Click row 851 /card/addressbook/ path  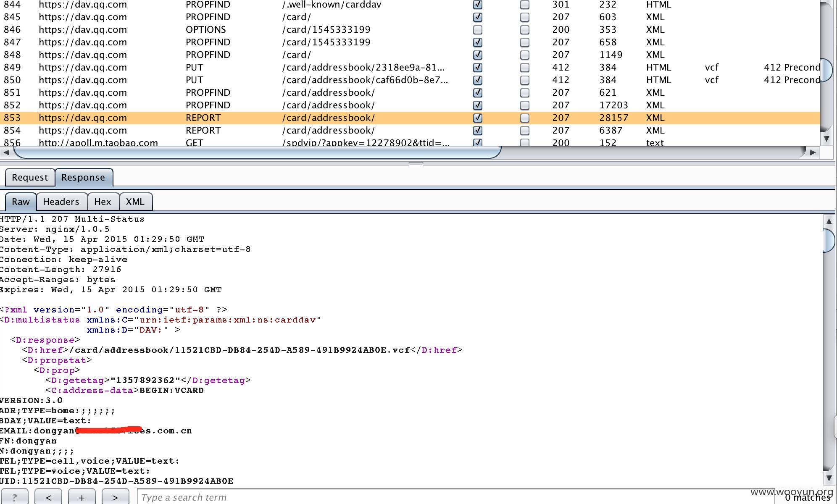click(329, 93)
